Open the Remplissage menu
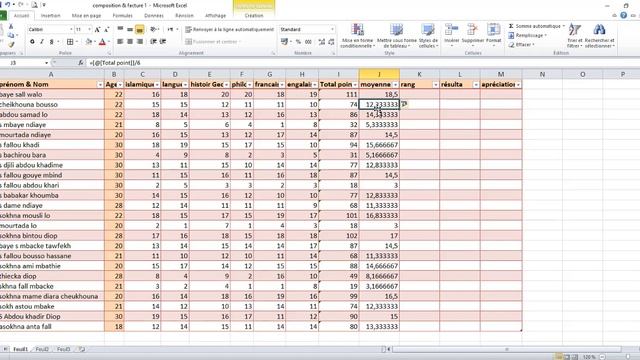Viewport: 640px width, 360px height. tap(528, 36)
